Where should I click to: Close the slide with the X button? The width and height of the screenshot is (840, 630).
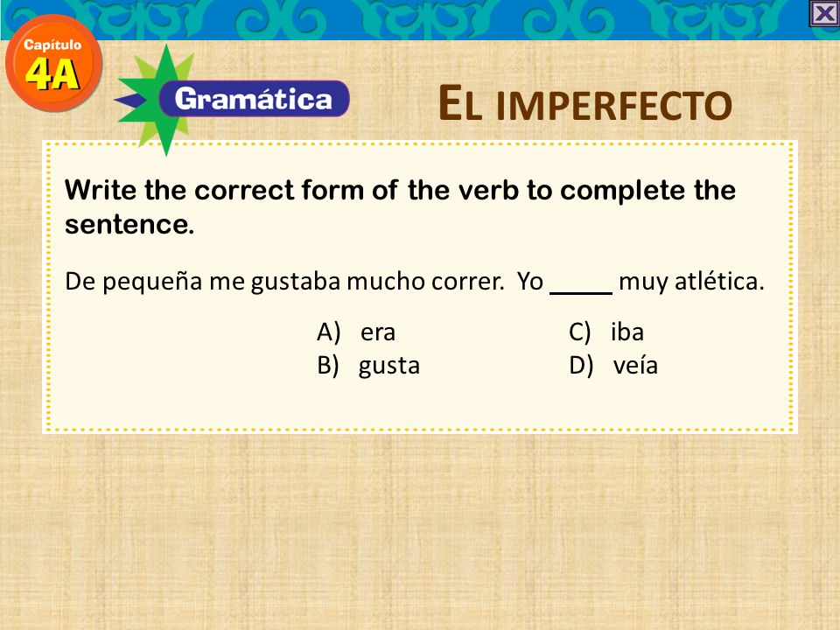(x=824, y=13)
